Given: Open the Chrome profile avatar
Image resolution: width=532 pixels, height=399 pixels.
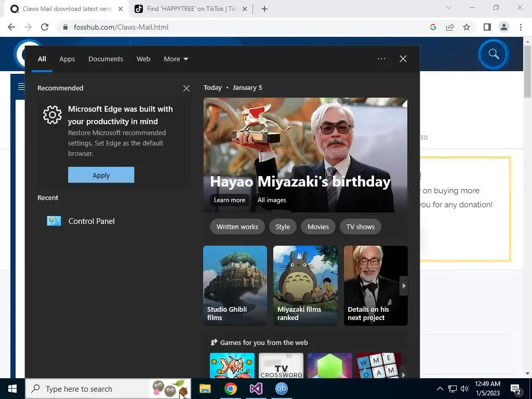Looking at the screenshot, I should tap(504, 27).
